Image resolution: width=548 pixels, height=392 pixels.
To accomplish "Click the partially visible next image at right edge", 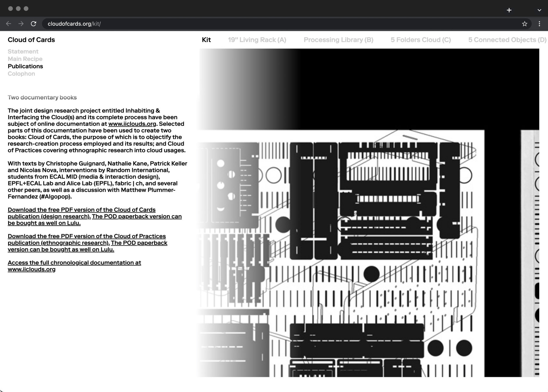I will [530, 253].
